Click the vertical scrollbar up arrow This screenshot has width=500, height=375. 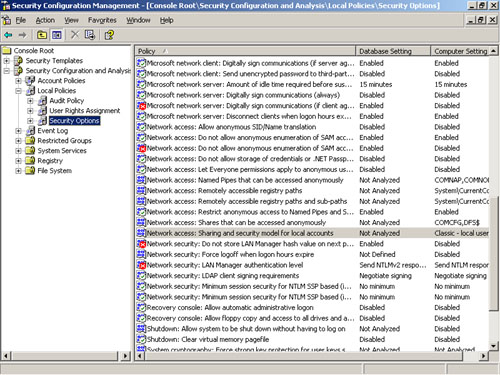tap(494, 51)
